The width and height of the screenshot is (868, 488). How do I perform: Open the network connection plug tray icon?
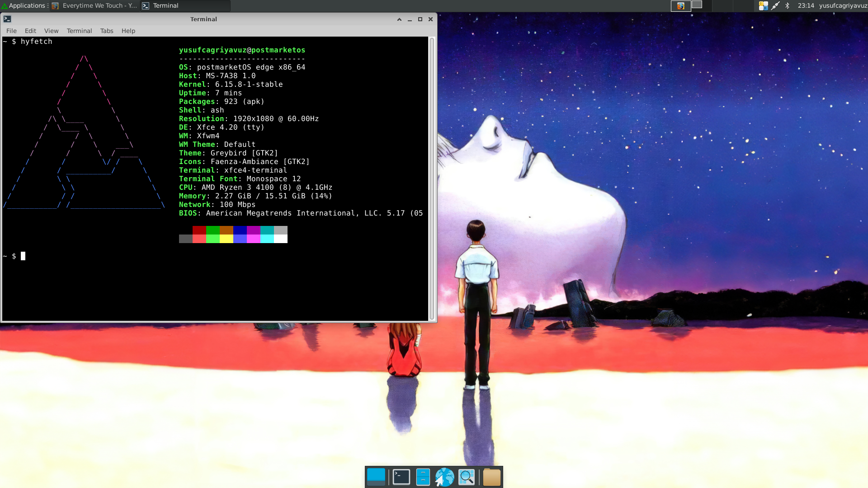775,5
